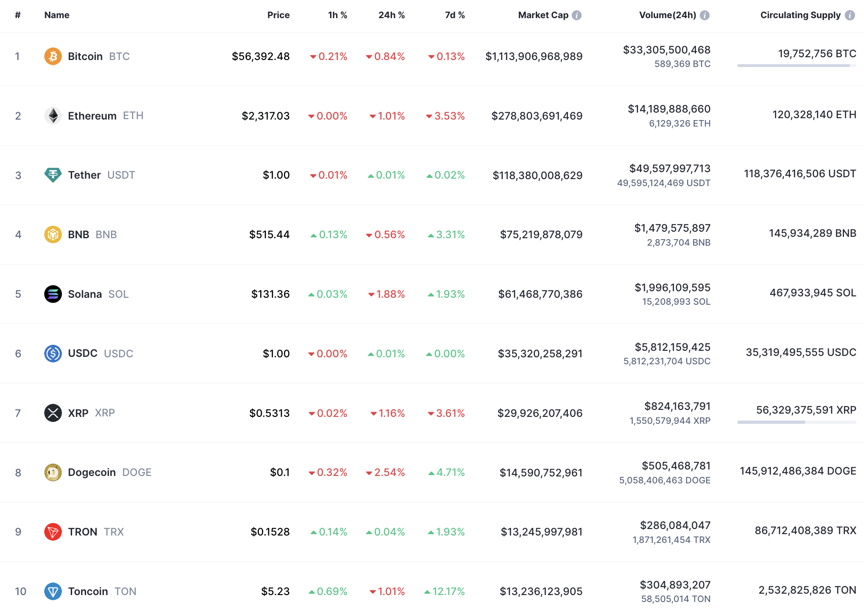The height and width of the screenshot is (616, 864).
Task: Click the Toncoin logo icon
Action: pos(53,591)
